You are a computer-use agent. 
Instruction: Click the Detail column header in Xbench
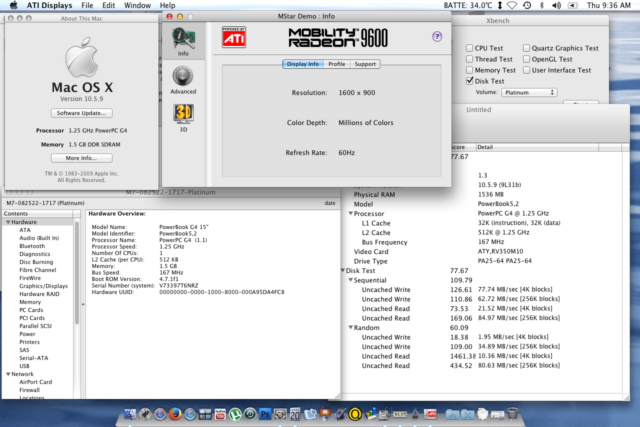pyautogui.click(x=537, y=147)
